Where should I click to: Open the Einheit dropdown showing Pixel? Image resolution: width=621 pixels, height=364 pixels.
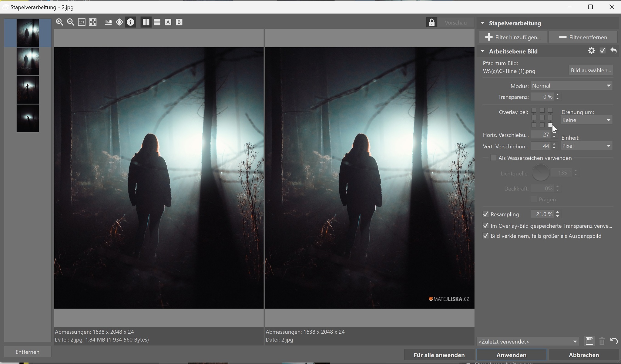pyautogui.click(x=586, y=146)
